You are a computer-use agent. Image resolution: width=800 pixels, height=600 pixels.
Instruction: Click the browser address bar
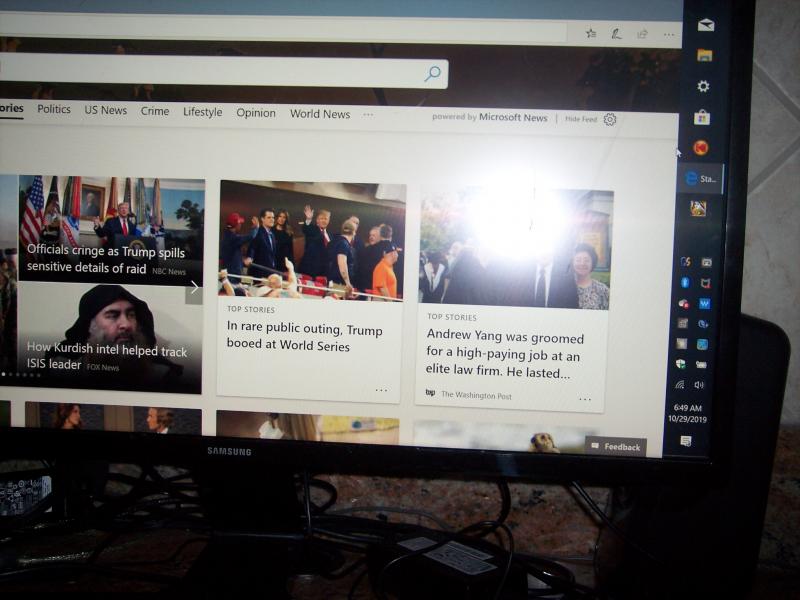[283, 28]
